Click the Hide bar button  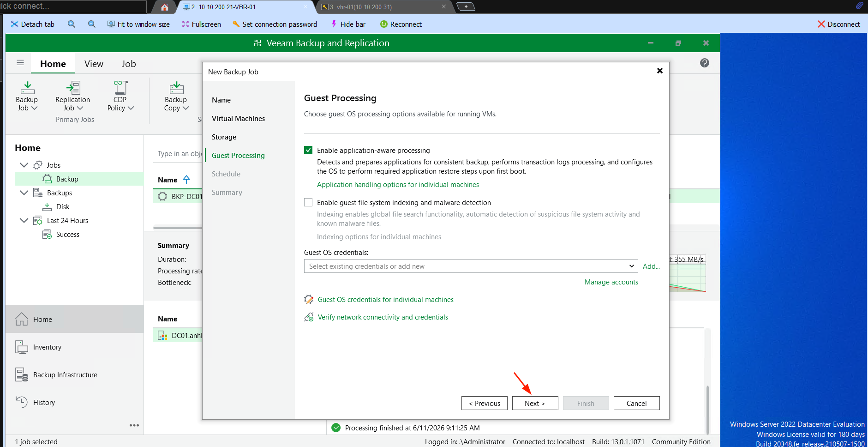tap(348, 24)
